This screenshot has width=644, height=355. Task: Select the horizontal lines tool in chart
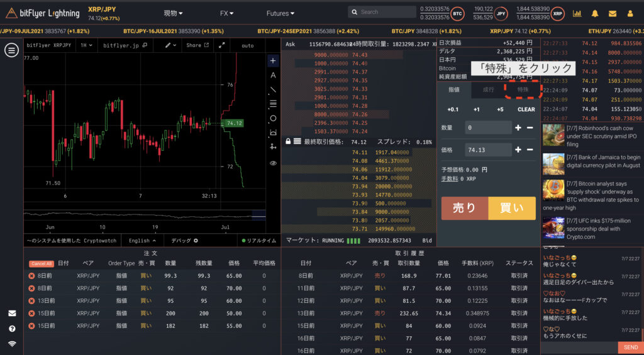273,104
